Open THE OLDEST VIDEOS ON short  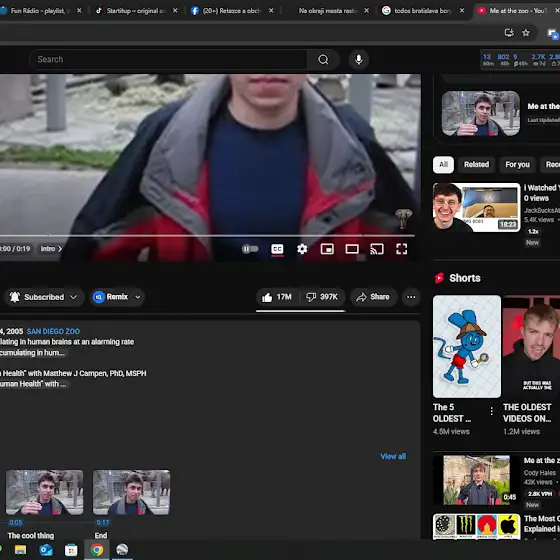tap(531, 346)
